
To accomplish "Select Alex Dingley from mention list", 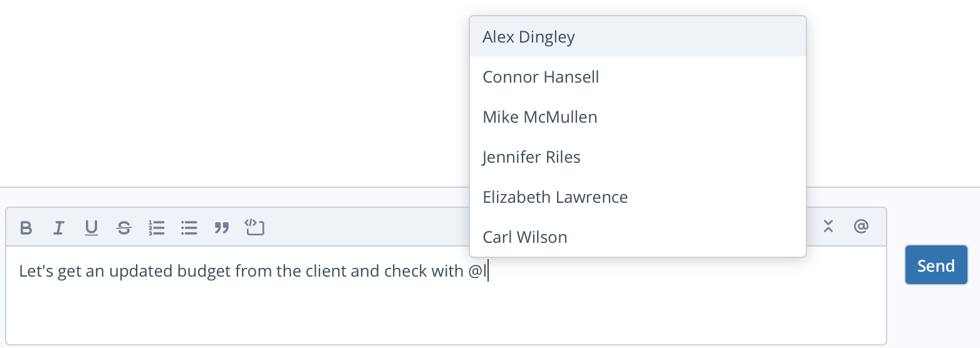I will coord(637,37).
